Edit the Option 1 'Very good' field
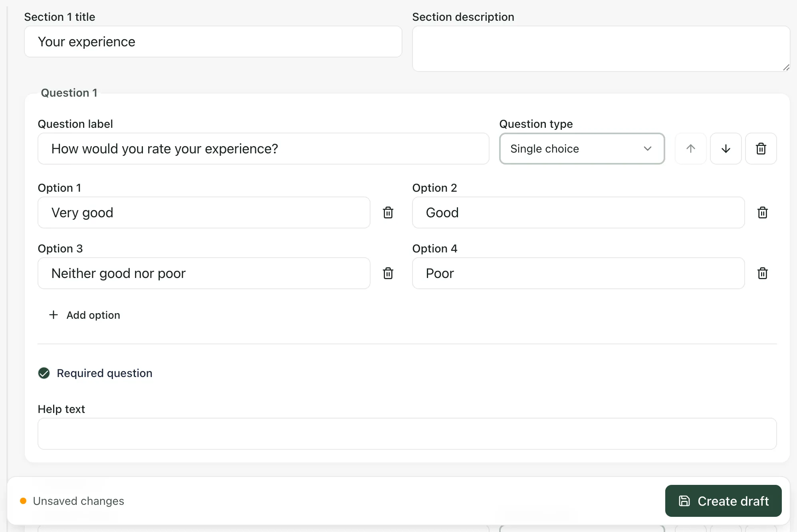This screenshot has width=797, height=532. click(x=204, y=212)
